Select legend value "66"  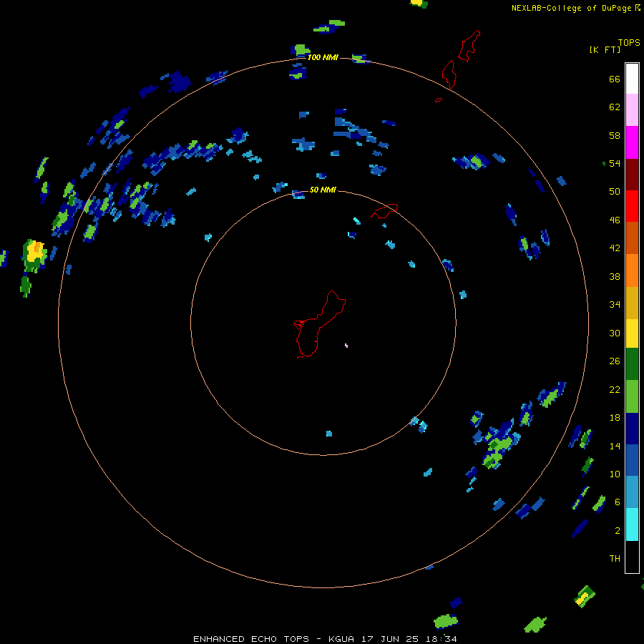(615, 79)
